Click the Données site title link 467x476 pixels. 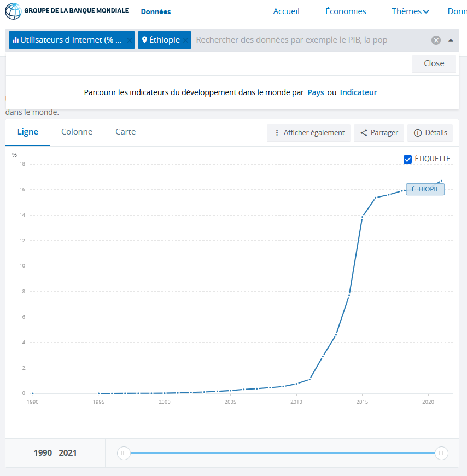(156, 11)
